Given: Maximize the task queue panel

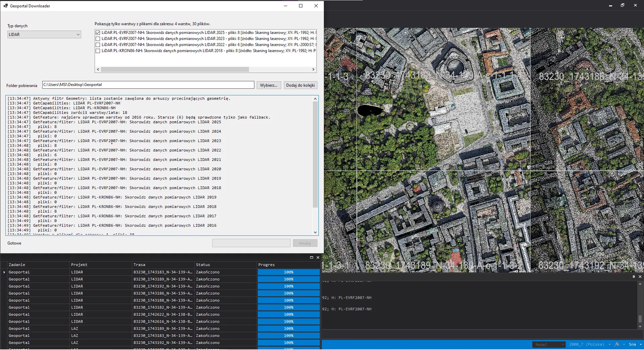Looking at the screenshot, I should click(x=311, y=257).
